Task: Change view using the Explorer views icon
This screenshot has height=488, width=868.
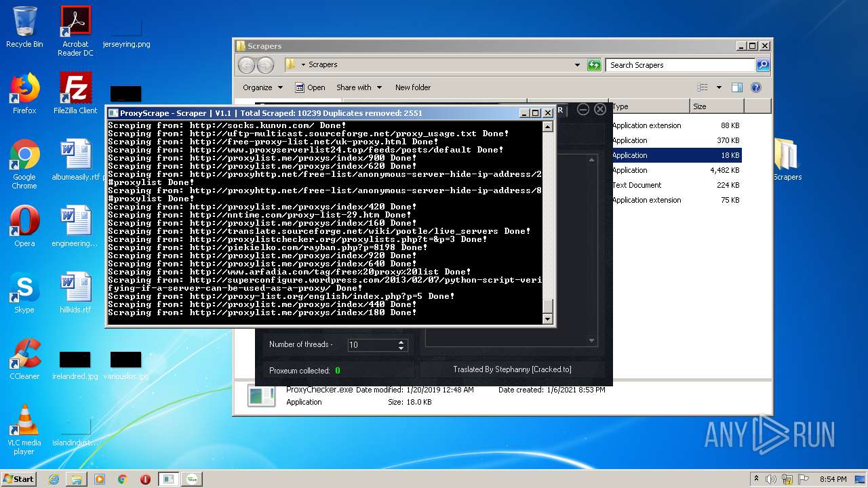Action: [703, 87]
